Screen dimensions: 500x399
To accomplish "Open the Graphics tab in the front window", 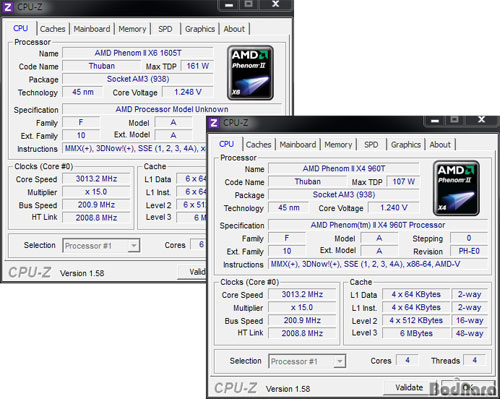I will [406, 145].
